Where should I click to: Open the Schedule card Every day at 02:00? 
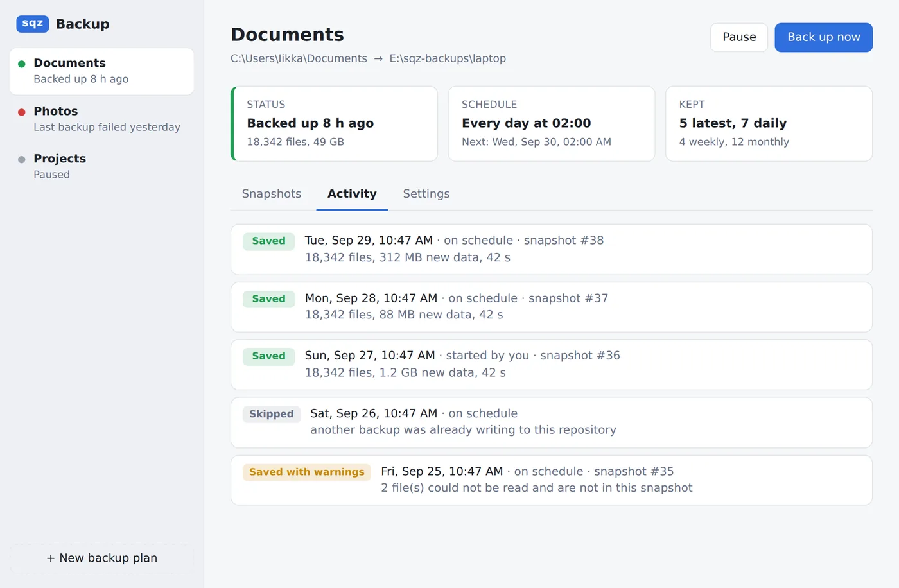point(552,124)
